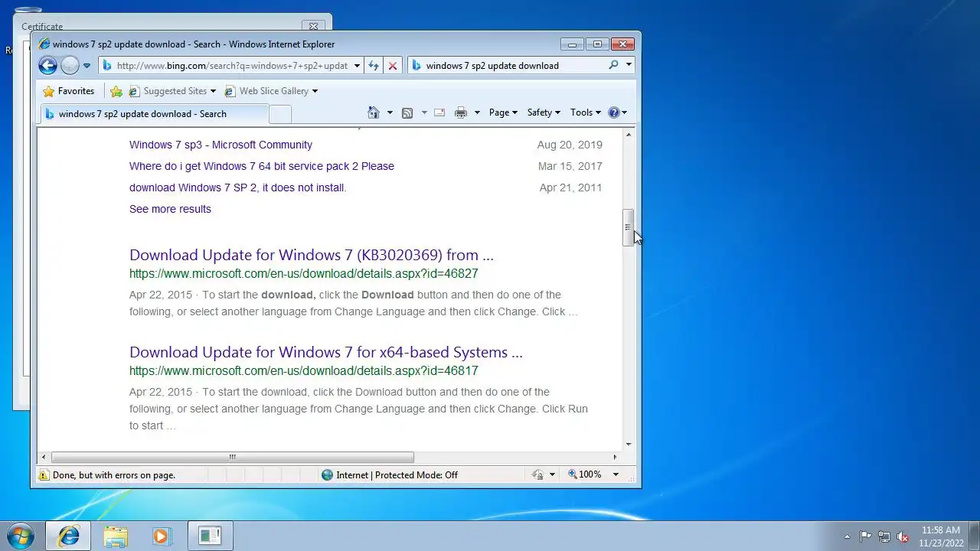Launch the Windows Media Player taskbar icon
980x551 pixels.
point(162,536)
